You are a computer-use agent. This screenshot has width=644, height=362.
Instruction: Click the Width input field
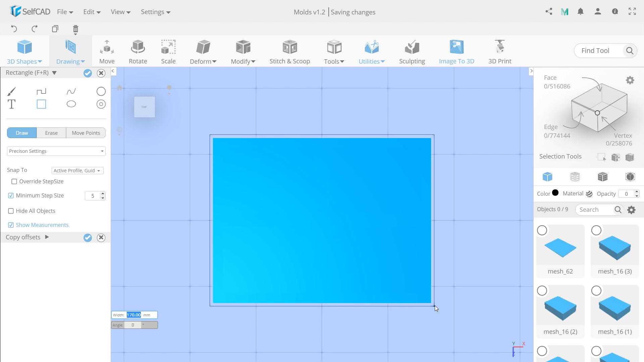tap(133, 314)
